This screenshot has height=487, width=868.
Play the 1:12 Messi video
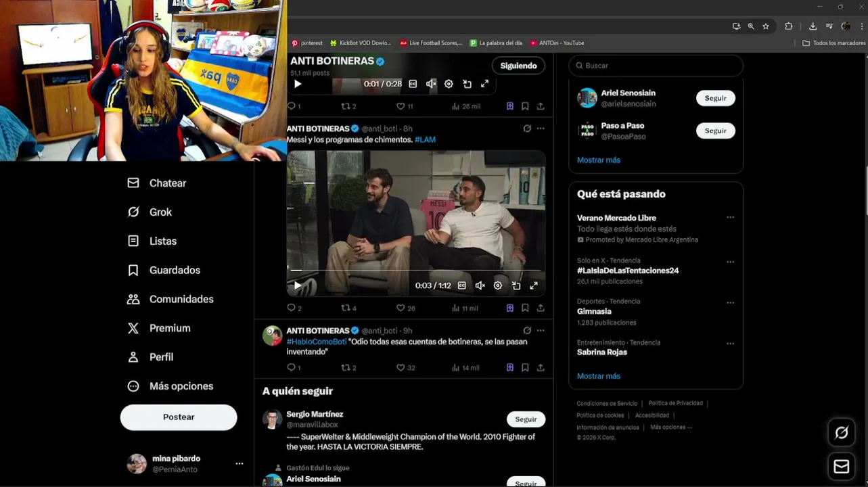(297, 285)
